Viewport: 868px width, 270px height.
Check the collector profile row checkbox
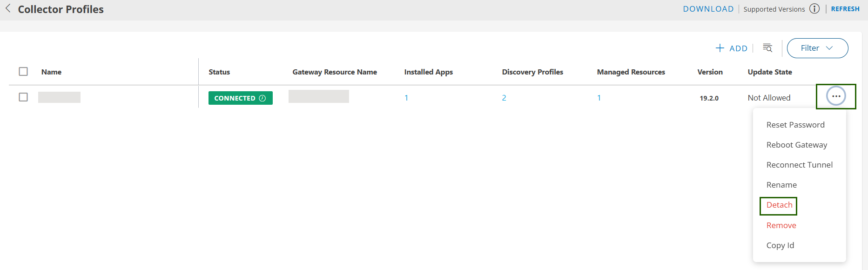23,97
